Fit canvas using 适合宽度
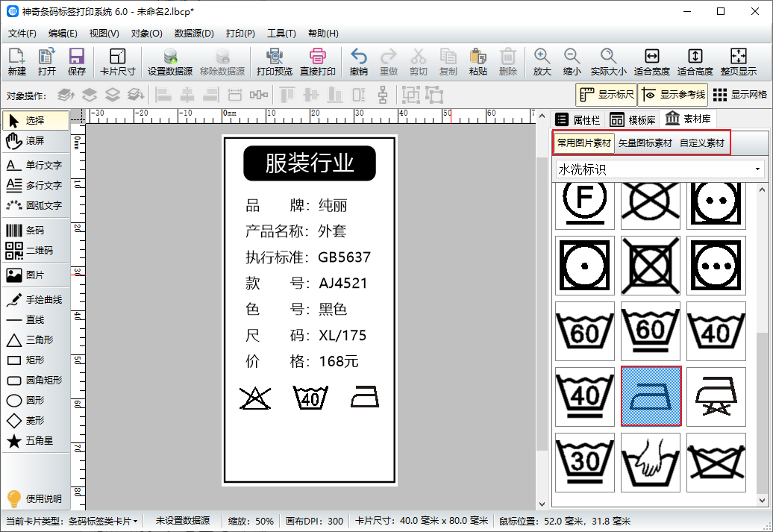Screen dimensions: 773x532 (651, 62)
